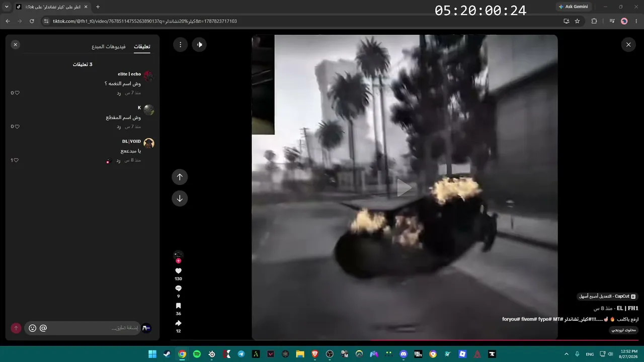Image resolution: width=644 pixels, height=362 pixels.
Task: View site information icon in address bar
Action: (x=46, y=21)
